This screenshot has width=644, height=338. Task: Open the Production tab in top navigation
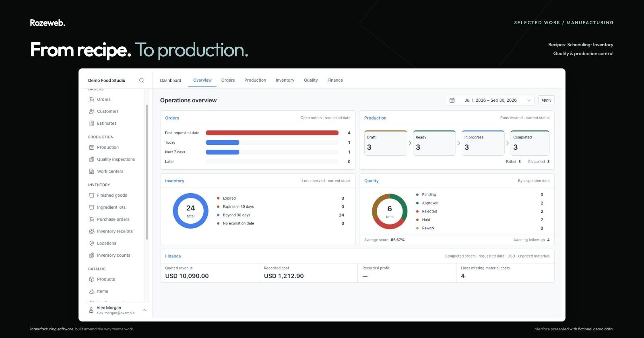pyautogui.click(x=255, y=80)
